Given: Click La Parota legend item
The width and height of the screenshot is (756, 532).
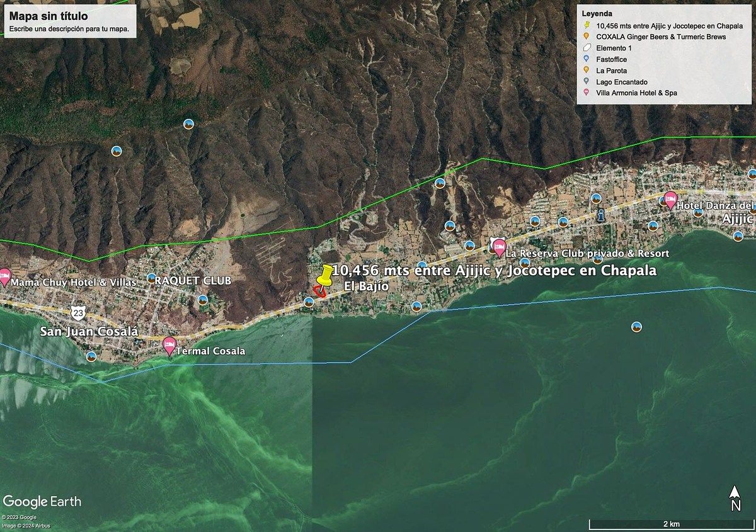Looking at the screenshot, I should [x=611, y=71].
